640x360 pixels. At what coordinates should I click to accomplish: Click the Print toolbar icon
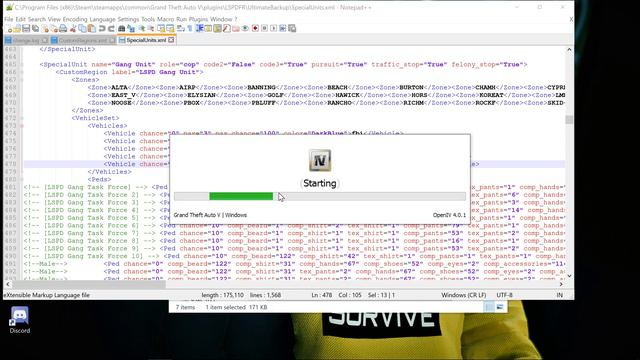click(63, 29)
